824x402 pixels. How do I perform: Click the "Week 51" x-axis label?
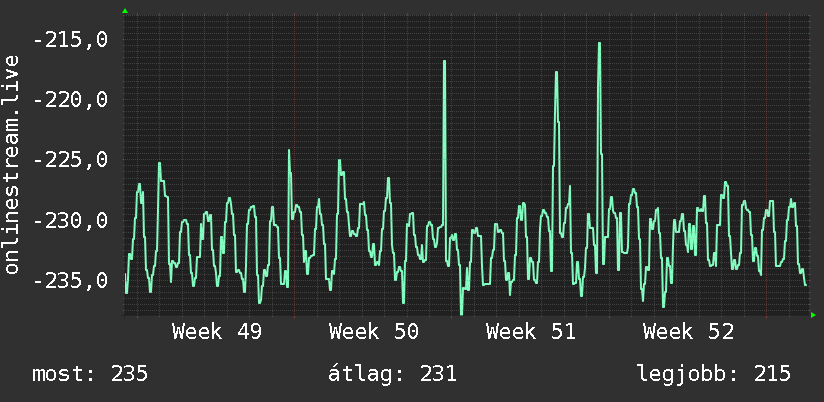click(x=531, y=332)
